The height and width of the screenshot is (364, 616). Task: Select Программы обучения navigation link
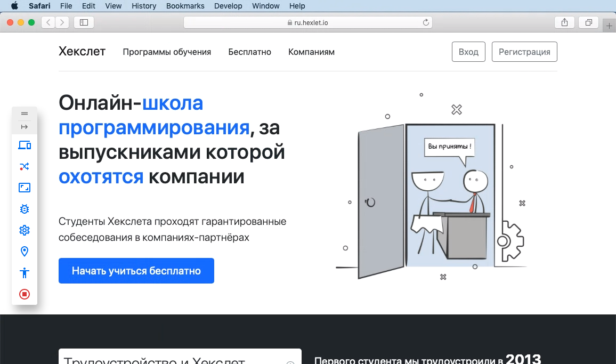coord(167,52)
